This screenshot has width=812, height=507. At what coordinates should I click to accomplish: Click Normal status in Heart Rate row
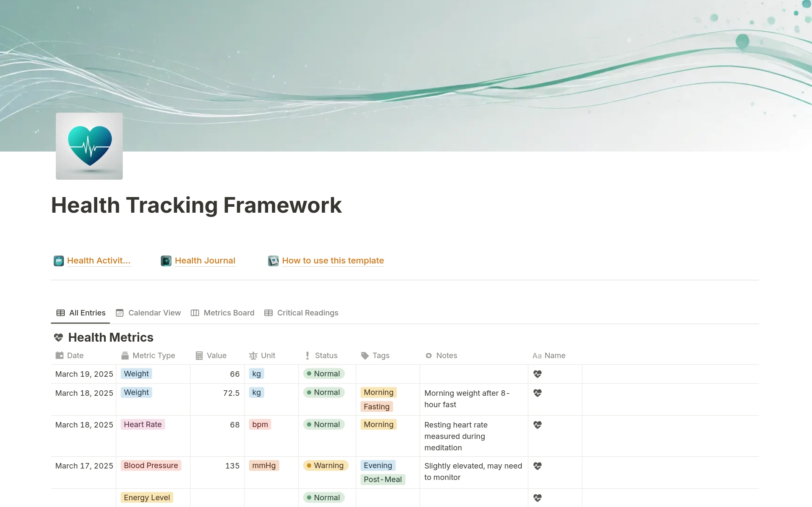(x=324, y=425)
